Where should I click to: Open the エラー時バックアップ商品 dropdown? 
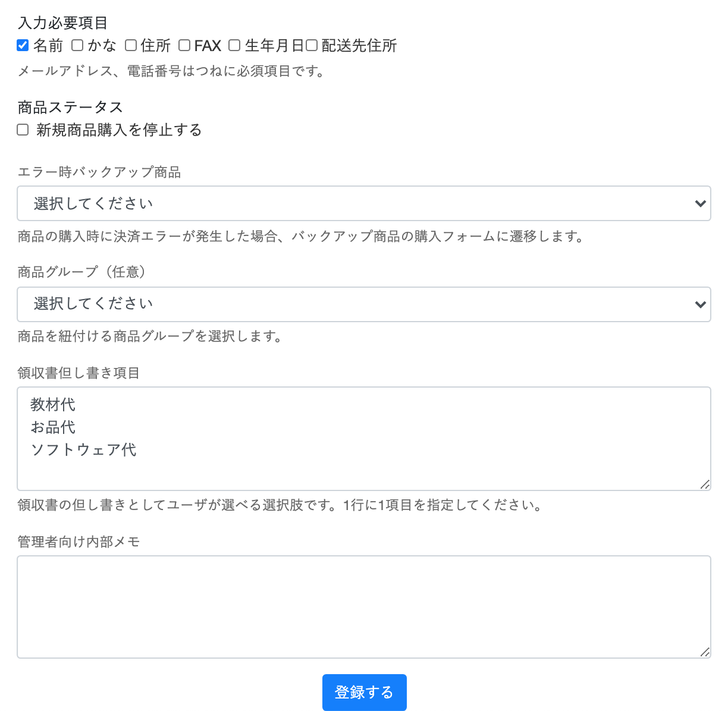[x=363, y=203]
